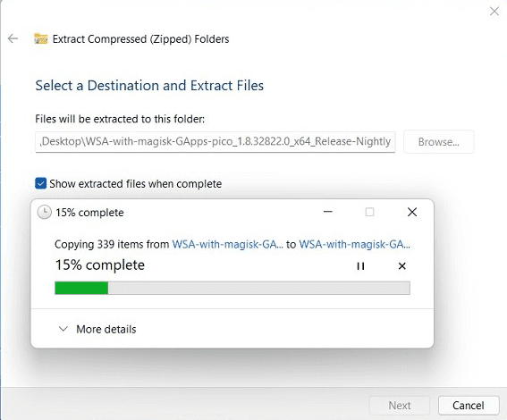Expand More details chevron
507x420 pixels.
63,329
